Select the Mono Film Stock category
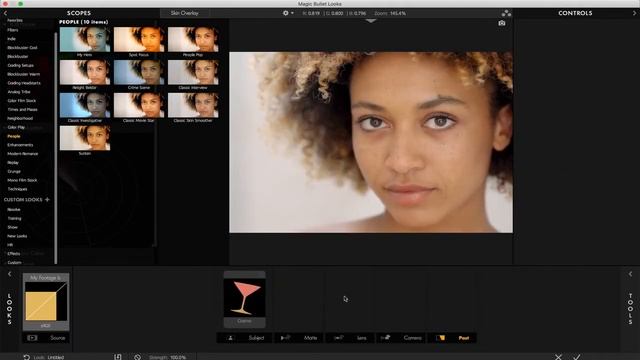Screen dimensions: 640x360 pyautogui.click(x=22, y=180)
